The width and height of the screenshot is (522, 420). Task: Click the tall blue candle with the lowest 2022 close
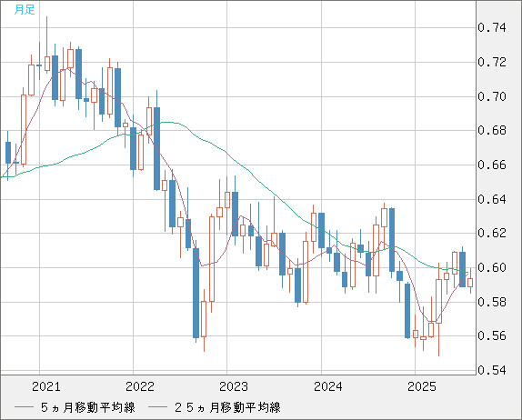196,293
